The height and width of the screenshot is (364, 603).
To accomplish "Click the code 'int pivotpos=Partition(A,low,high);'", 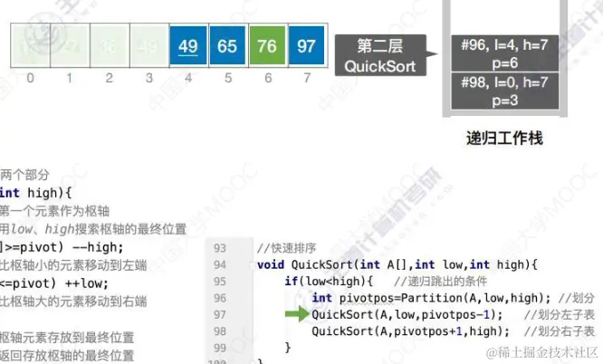I will (x=432, y=298).
